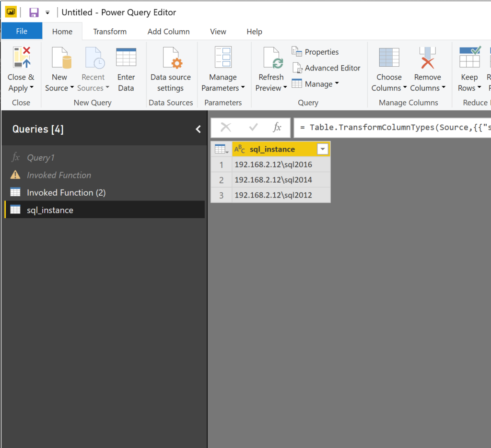Select the Choose Columns tool
Screen dimensions: 491x448
(388, 69)
